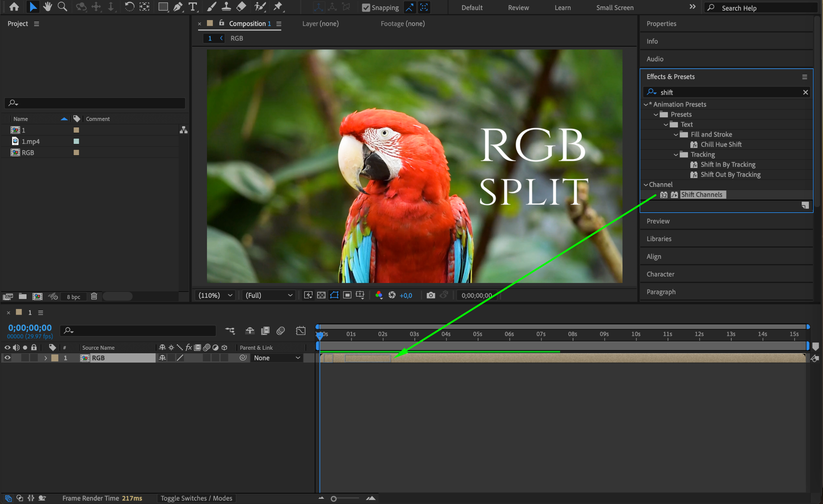Select the Hand tool

pos(47,6)
